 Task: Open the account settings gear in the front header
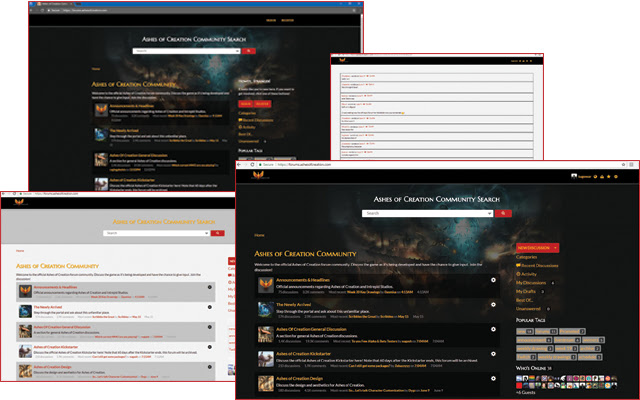tap(616, 177)
